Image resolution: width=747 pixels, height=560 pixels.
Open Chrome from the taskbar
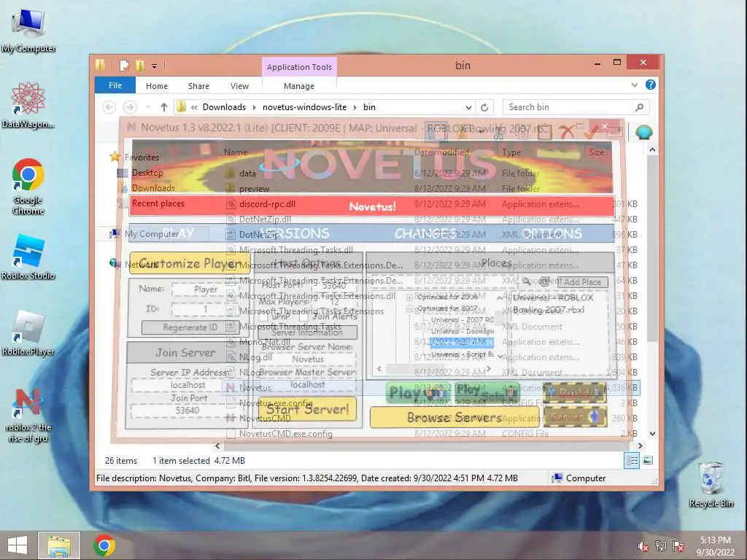[x=104, y=545]
